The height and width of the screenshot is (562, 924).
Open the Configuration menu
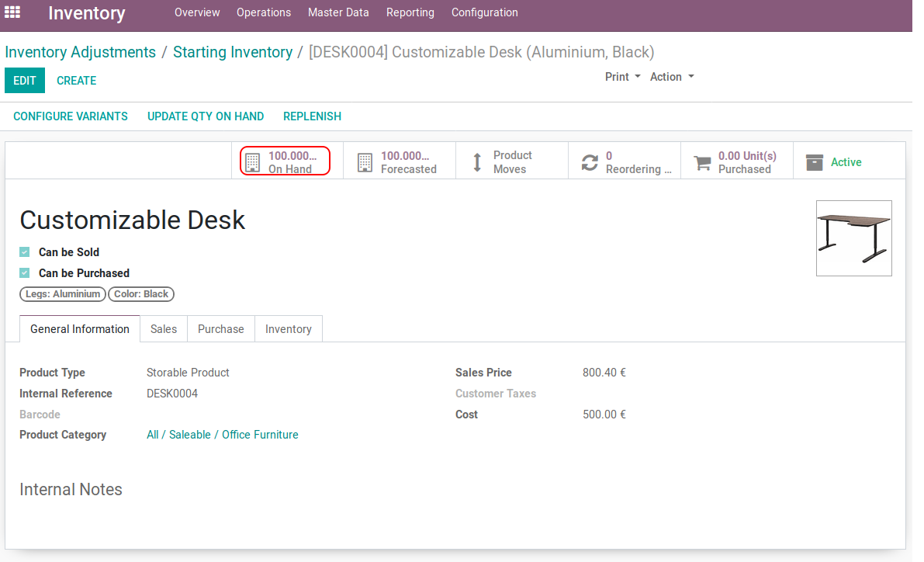point(484,12)
